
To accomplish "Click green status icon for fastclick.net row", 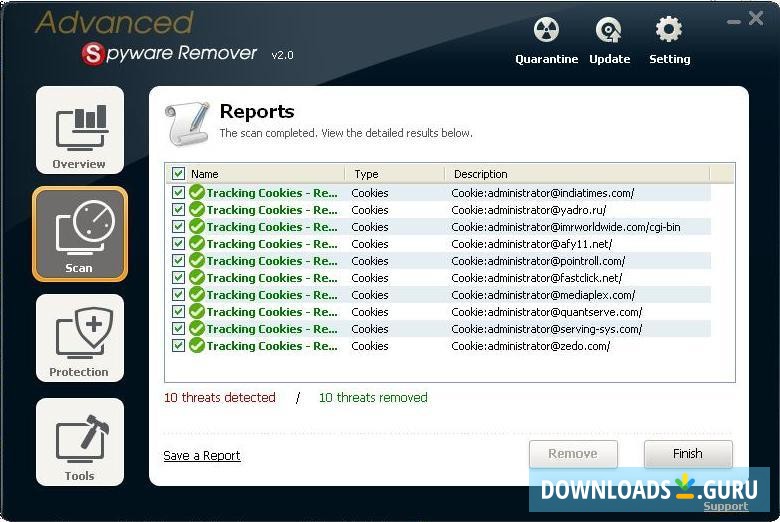I will [x=197, y=277].
